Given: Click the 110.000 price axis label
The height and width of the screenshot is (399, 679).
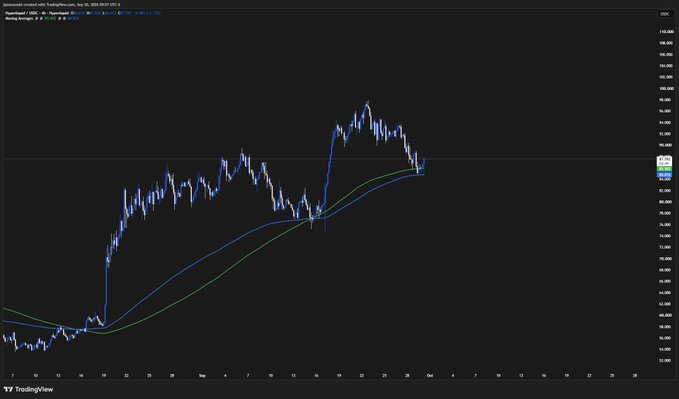Looking at the screenshot, I should pyautogui.click(x=666, y=32).
